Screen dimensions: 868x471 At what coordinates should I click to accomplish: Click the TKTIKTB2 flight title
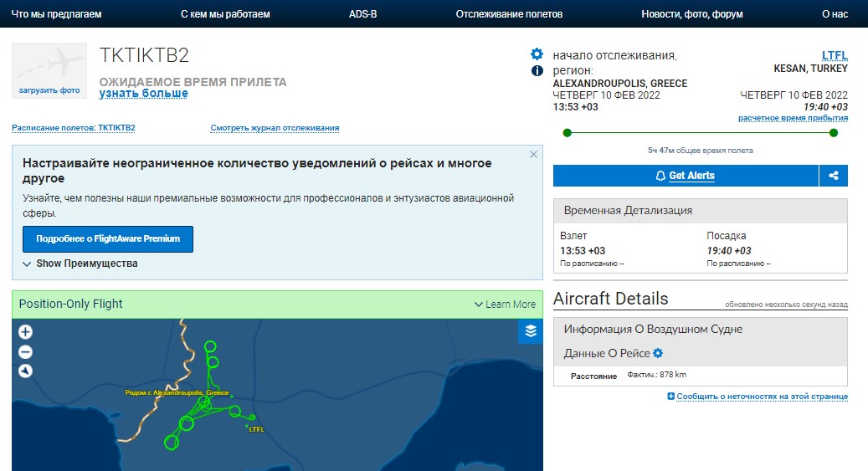144,55
